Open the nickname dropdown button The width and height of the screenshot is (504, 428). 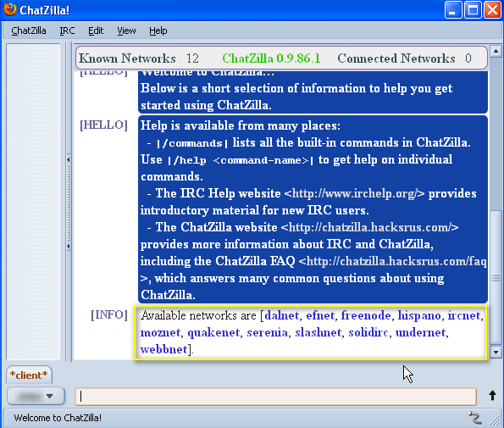pyautogui.click(x=36, y=396)
